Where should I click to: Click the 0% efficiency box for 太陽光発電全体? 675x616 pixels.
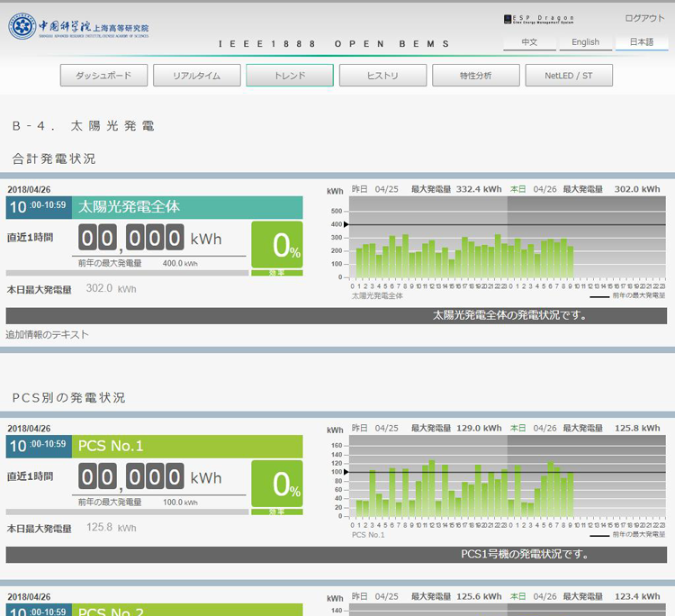[x=277, y=245]
